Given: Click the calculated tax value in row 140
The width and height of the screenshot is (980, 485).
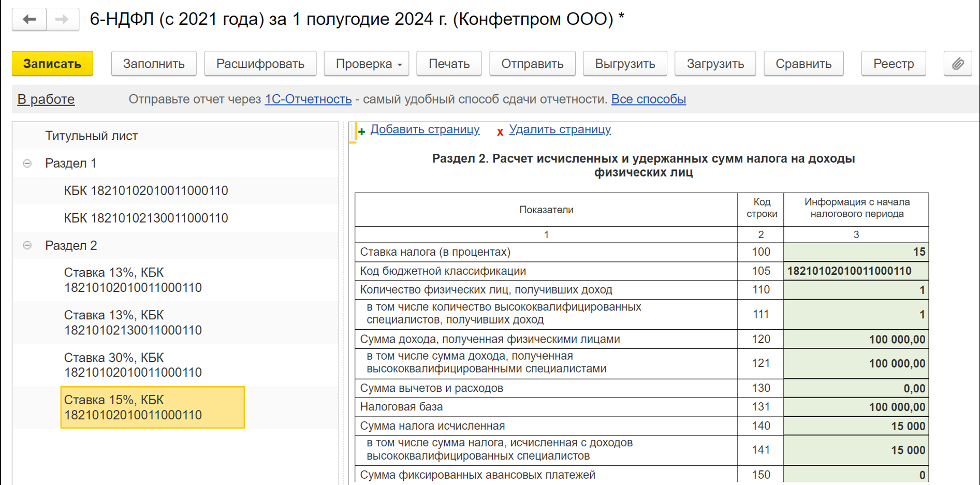Looking at the screenshot, I should point(856,426).
